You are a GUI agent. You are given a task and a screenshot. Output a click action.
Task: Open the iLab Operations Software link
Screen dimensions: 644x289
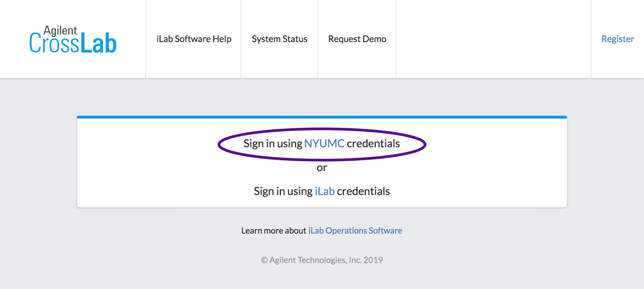click(x=355, y=231)
